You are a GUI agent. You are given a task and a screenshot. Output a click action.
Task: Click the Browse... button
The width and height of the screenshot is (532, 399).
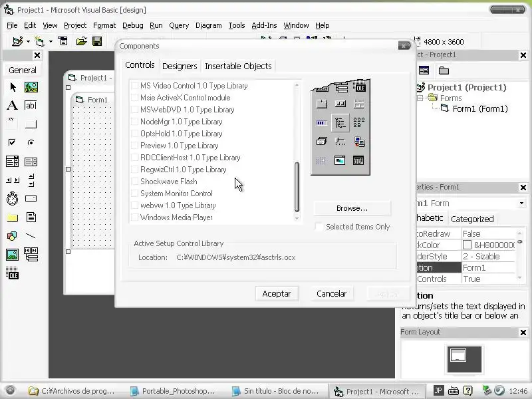352,208
